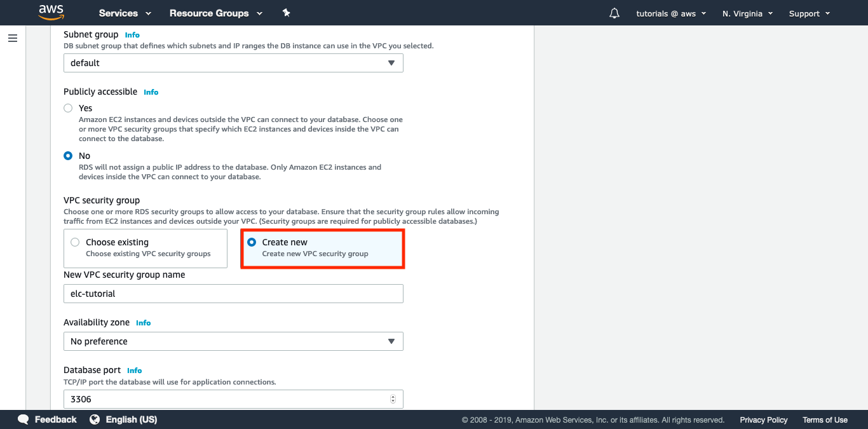Select No for Publicly accessible
The height and width of the screenshot is (429, 868).
(x=68, y=156)
